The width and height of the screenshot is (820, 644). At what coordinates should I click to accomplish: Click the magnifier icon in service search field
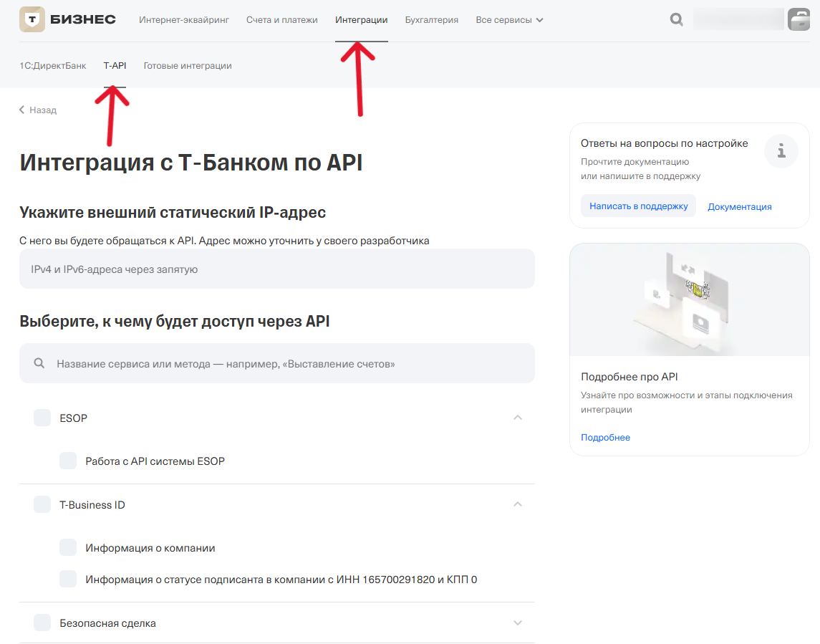coord(39,363)
